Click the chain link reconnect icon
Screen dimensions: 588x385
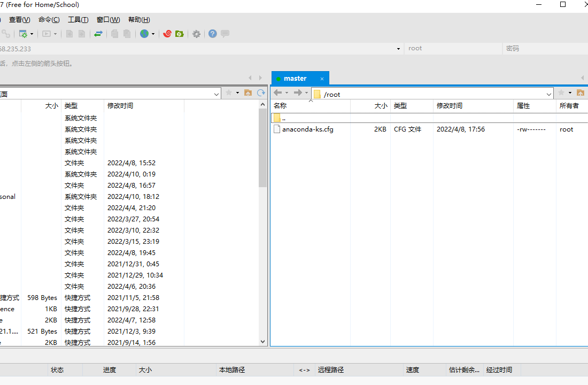pyautogui.click(x=6, y=34)
